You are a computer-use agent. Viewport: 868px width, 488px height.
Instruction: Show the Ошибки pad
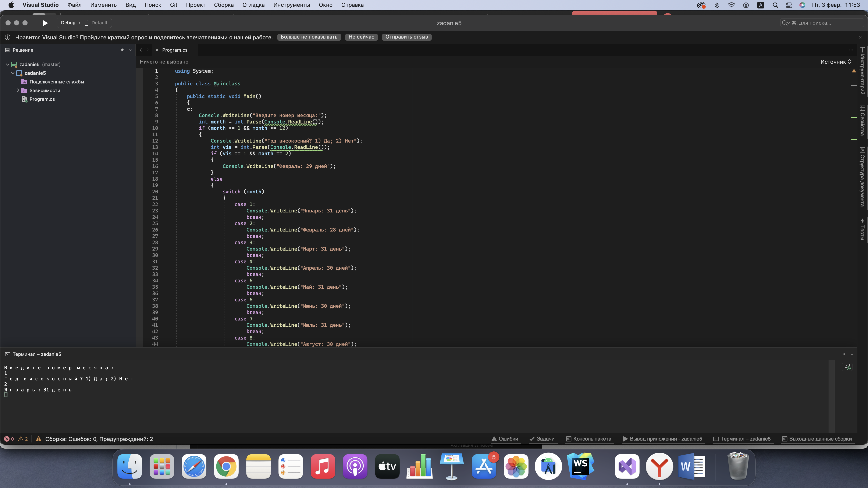(x=504, y=439)
